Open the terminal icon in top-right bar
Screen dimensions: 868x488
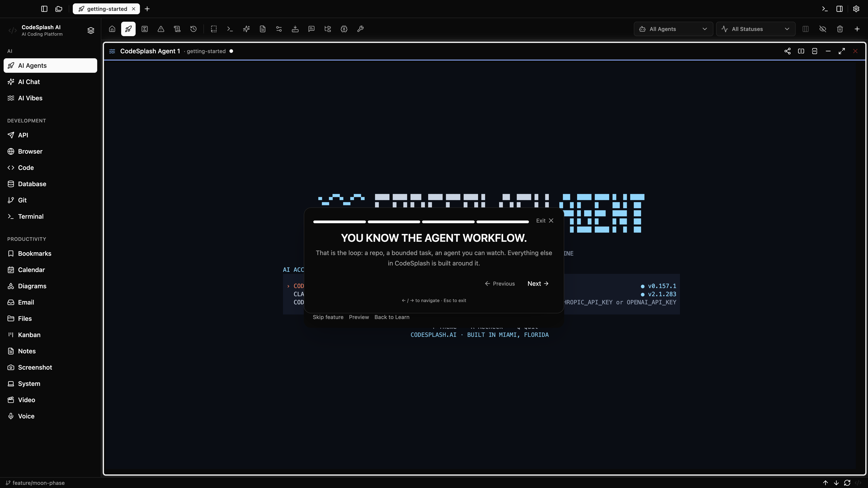point(825,9)
